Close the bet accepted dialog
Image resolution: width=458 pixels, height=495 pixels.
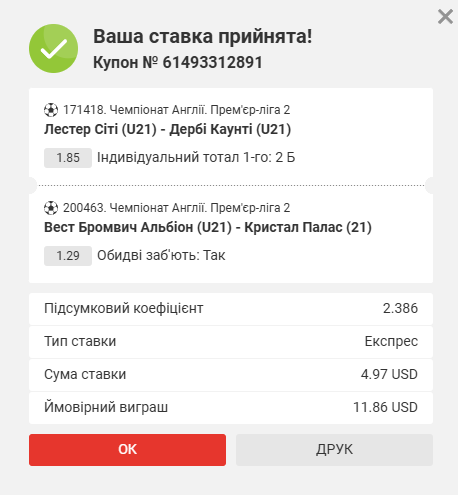[x=445, y=17]
